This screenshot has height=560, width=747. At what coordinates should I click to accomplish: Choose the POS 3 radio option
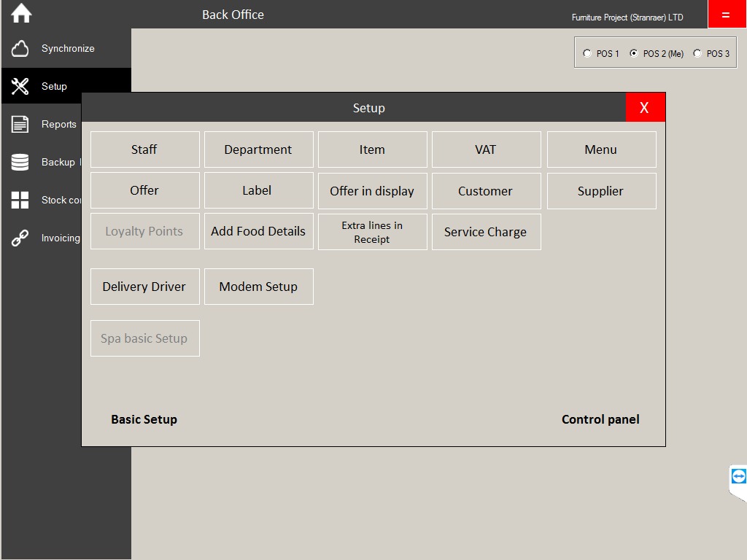click(697, 53)
